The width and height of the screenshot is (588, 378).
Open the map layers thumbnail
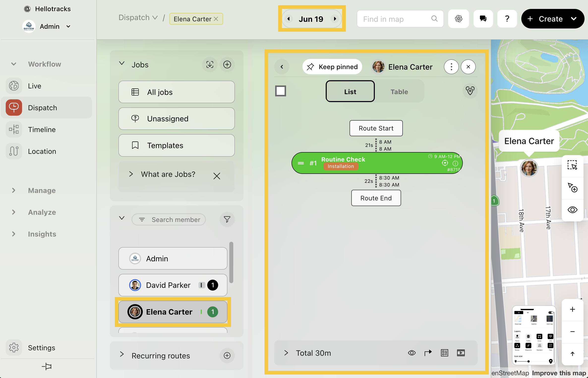(x=534, y=335)
